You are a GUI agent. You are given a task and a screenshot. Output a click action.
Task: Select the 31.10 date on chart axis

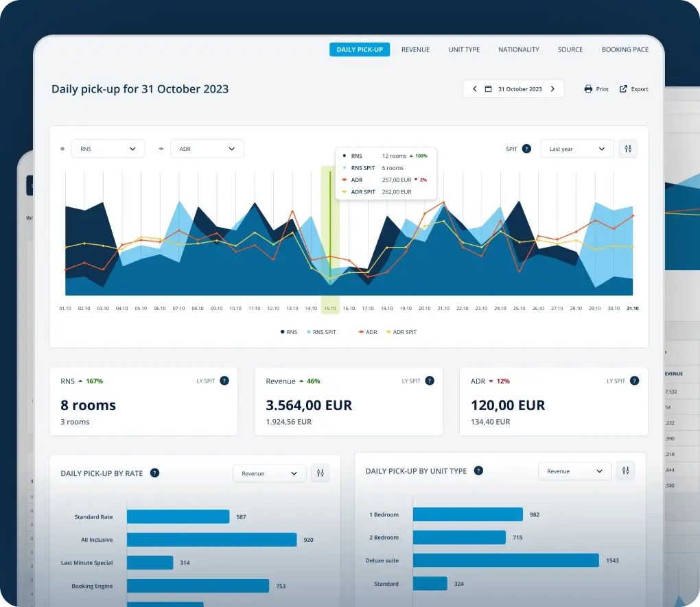point(633,309)
